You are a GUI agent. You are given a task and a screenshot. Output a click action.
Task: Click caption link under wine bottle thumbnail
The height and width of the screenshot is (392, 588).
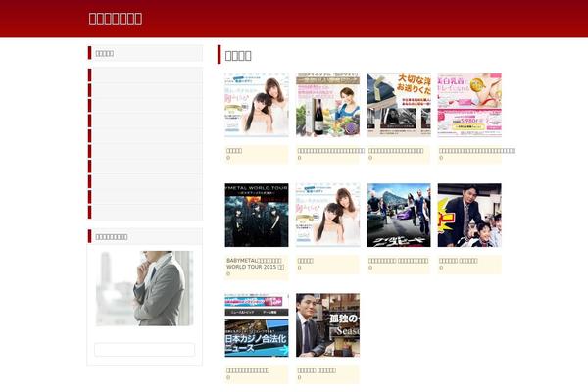point(331,150)
